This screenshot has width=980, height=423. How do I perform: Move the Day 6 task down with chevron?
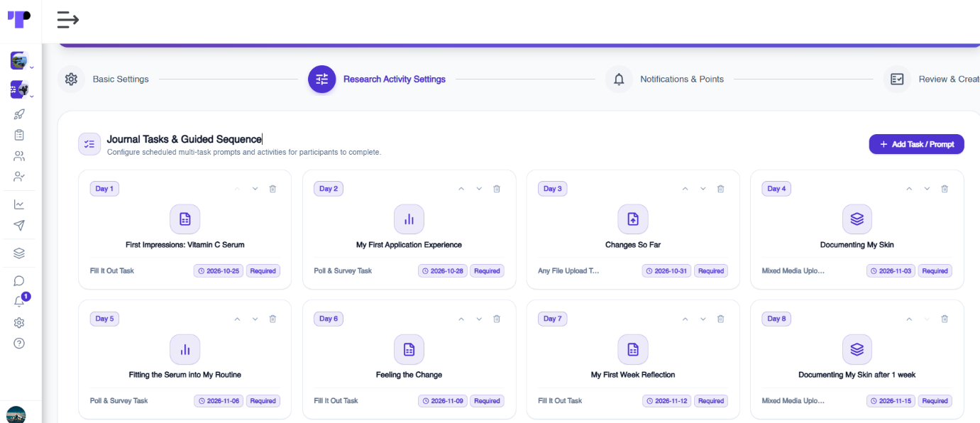point(479,319)
